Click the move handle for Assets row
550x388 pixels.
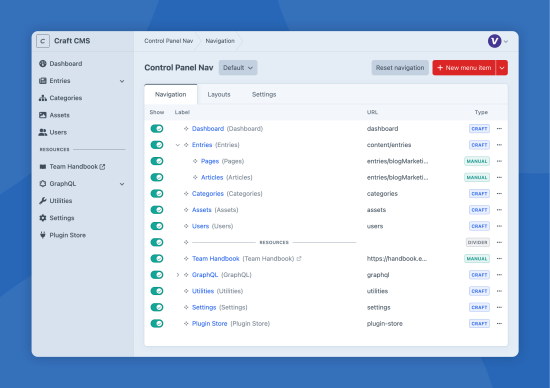186,210
